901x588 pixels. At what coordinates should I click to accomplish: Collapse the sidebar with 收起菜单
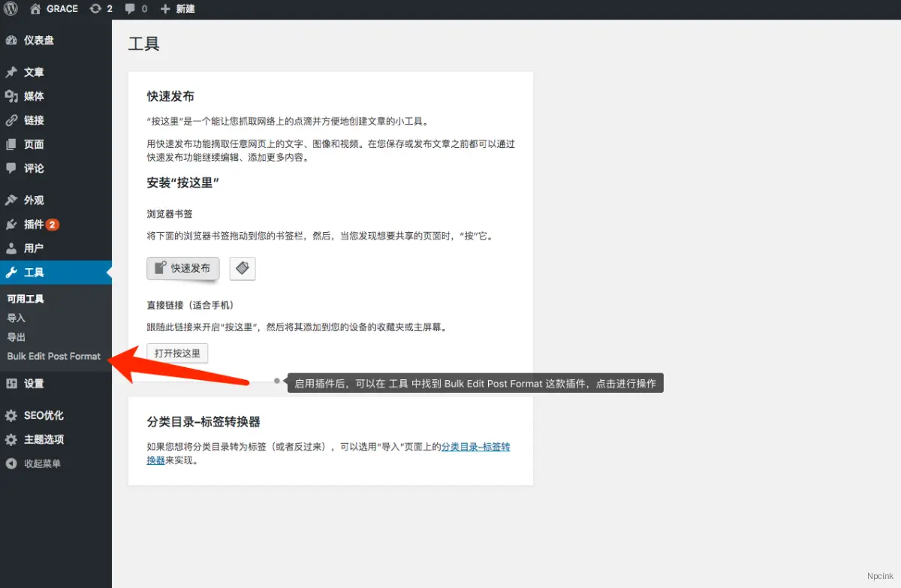click(x=42, y=463)
